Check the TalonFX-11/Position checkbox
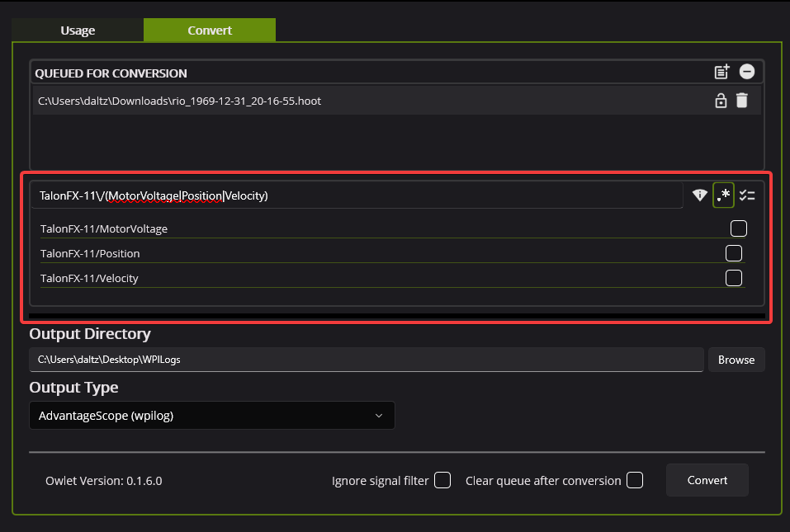Screen dimensions: 790x532 tap(734, 253)
